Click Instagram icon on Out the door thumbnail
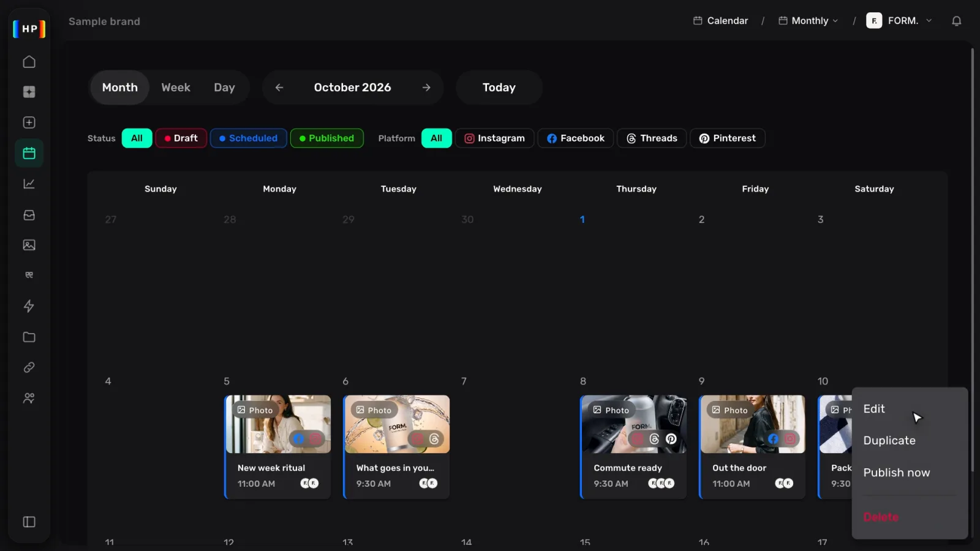This screenshot has height=551, width=980. [790, 439]
